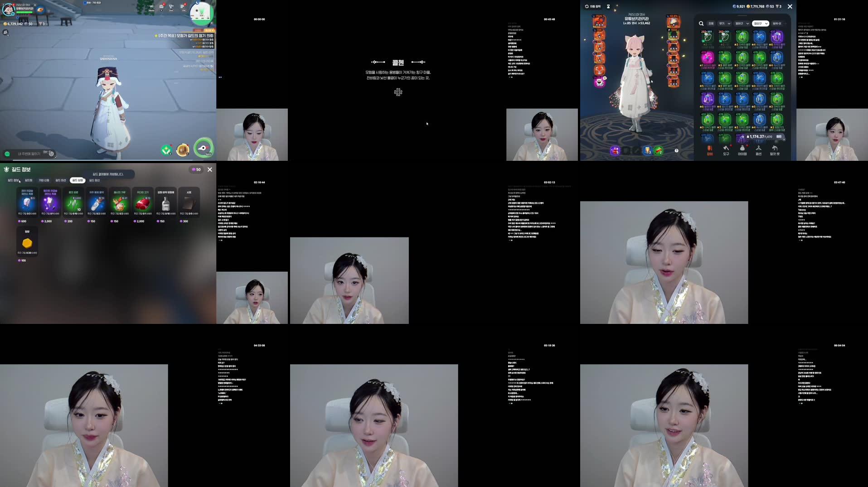Screen dimensions: 868x487
Task: Open the 장비 equipment tab icon
Action: pos(710,150)
